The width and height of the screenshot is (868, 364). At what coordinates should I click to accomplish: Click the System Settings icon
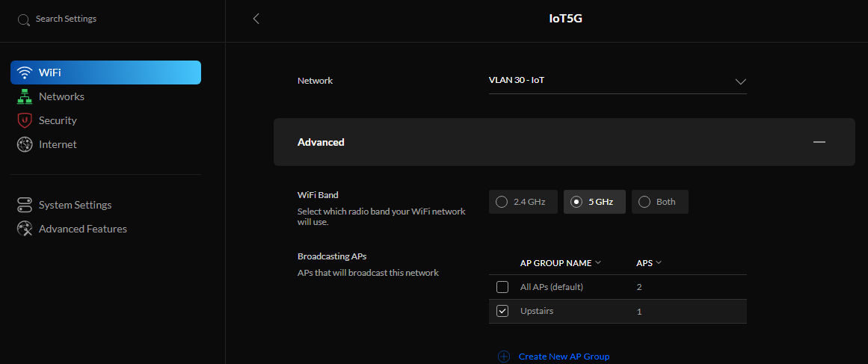25,205
